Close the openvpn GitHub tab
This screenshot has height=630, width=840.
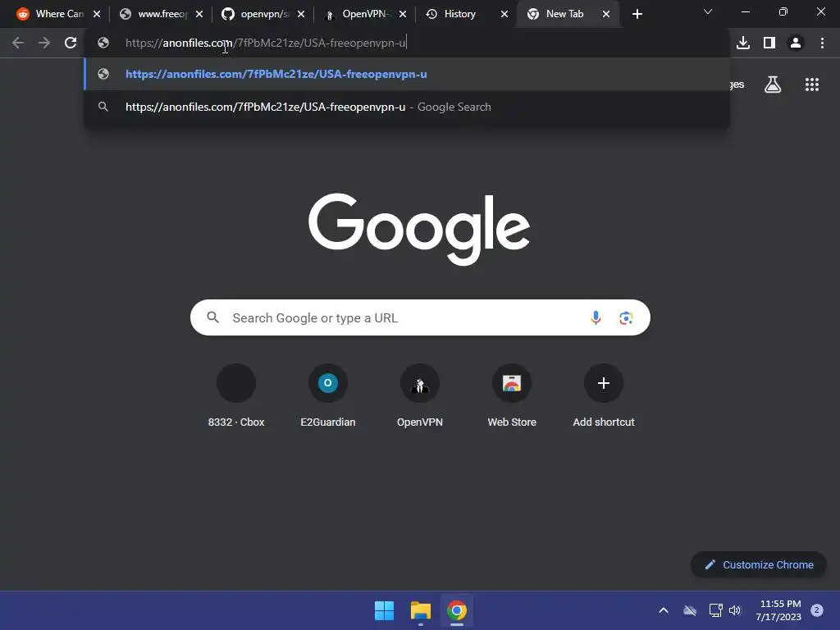300,15
